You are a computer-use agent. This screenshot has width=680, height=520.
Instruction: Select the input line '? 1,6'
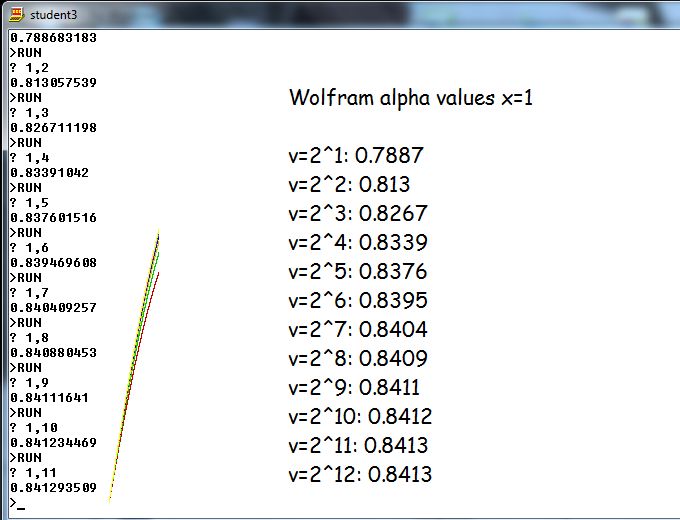[29, 248]
